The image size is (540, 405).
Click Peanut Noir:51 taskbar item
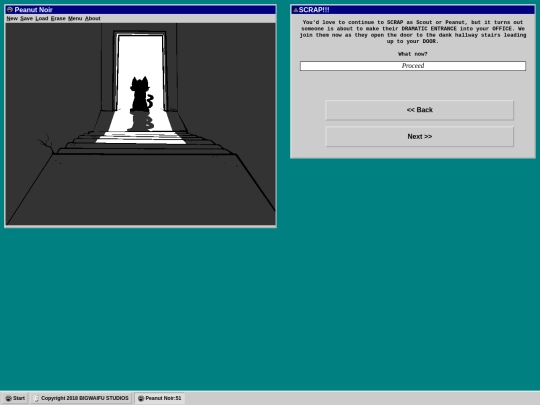tap(160, 398)
